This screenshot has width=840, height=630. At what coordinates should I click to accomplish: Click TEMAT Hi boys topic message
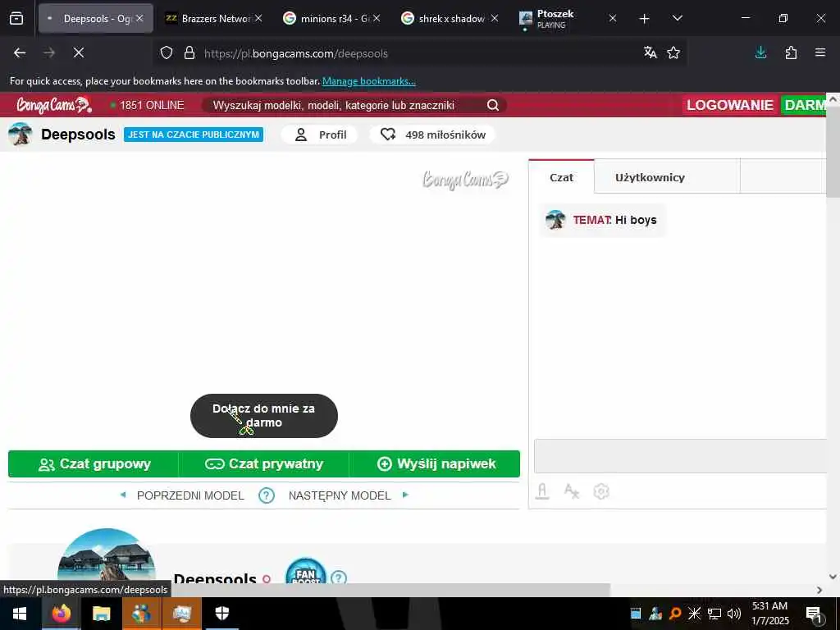click(603, 220)
